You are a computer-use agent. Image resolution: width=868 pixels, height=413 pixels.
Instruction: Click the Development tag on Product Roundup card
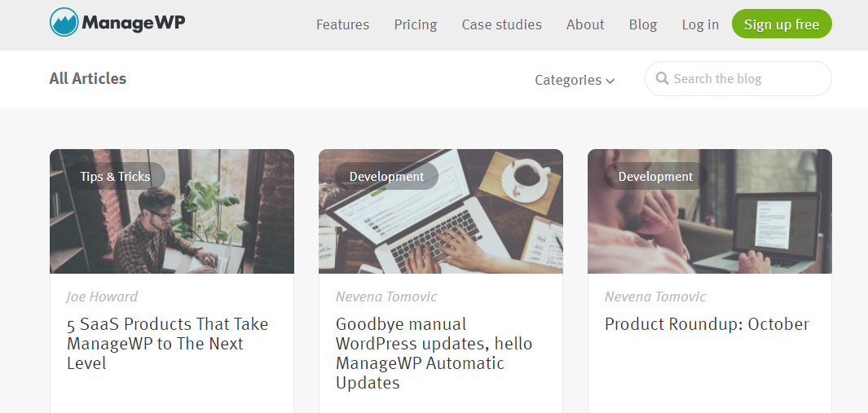[x=655, y=176]
